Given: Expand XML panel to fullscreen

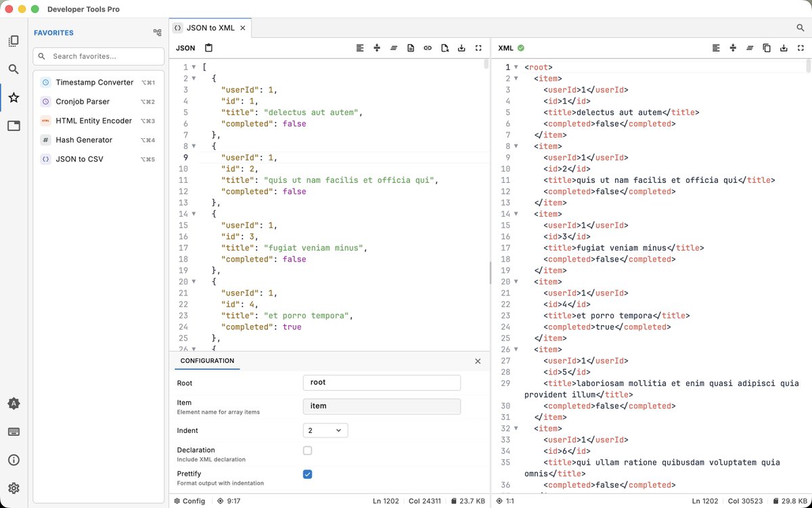Looking at the screenshot, I should click(800, 48).
